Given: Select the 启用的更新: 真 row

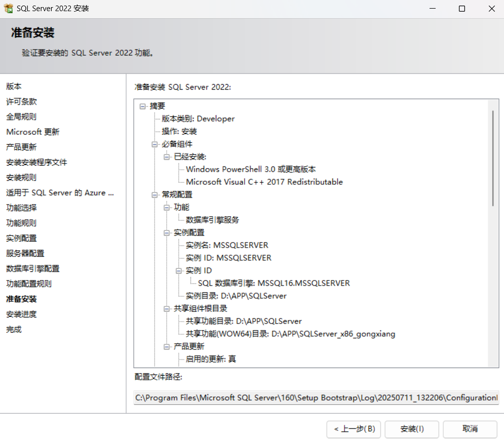Looking at the screenshot, I should point(211,359).
